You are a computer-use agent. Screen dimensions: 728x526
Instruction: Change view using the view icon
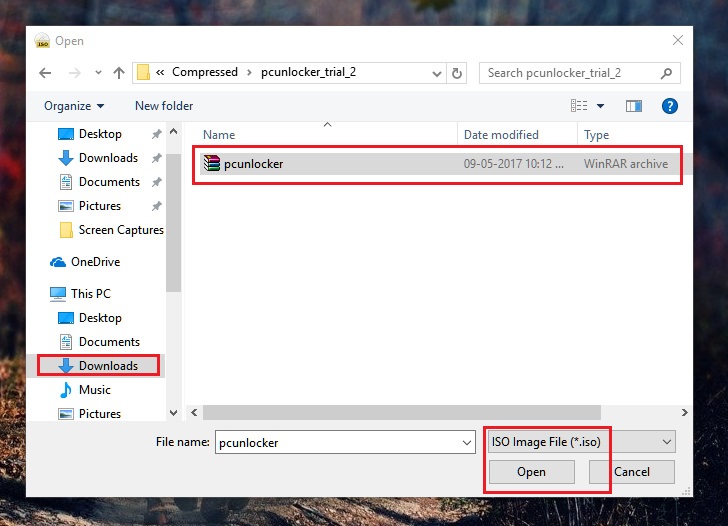point(579,106)
